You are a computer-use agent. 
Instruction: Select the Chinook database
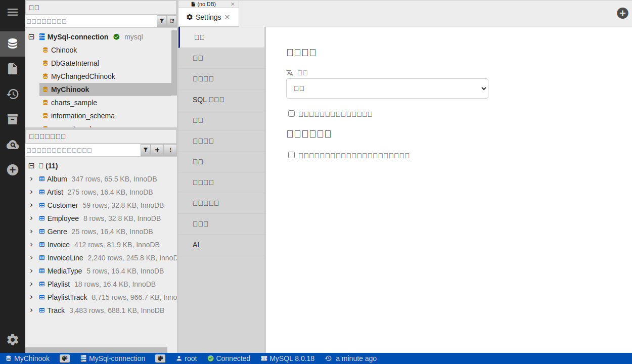tap(64, 50)
